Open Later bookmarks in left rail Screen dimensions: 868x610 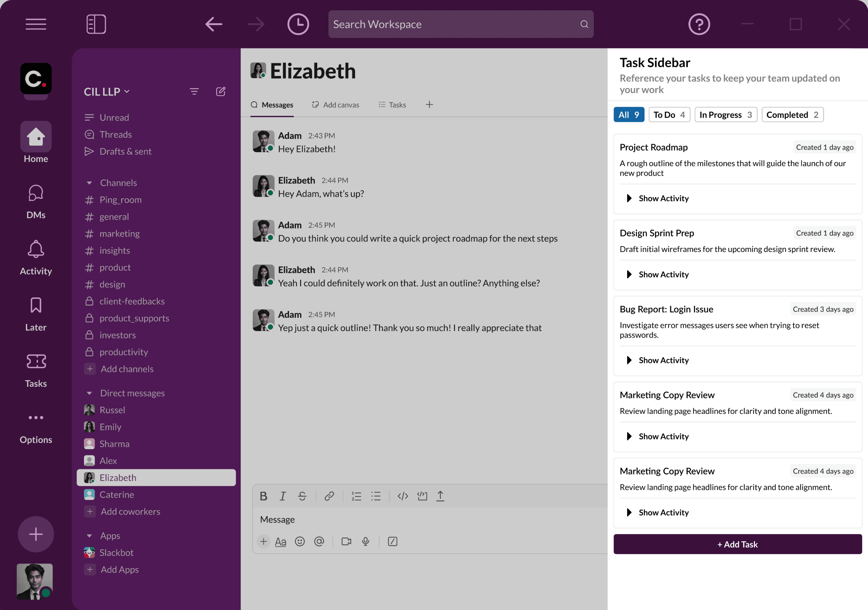36,314
